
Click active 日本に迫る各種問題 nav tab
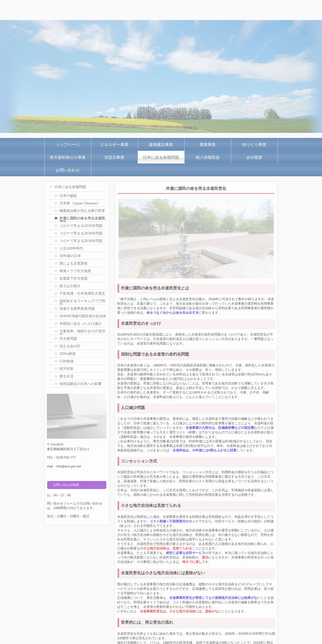(161, 157)
